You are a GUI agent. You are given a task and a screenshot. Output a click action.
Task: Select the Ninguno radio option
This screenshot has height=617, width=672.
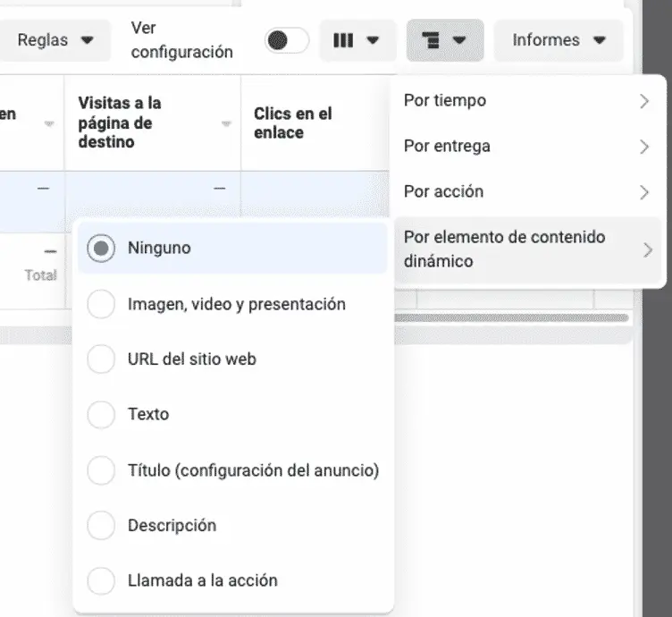[x=232, y=248]
